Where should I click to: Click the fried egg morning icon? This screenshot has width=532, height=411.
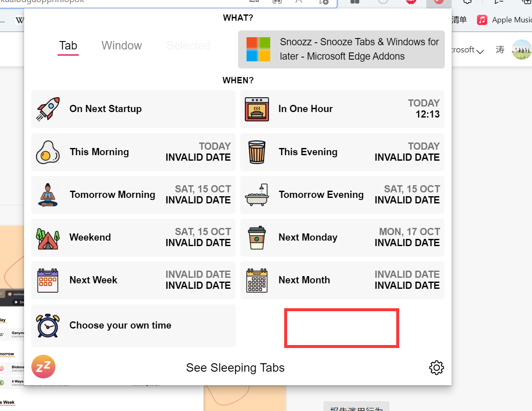coord(48,152)
